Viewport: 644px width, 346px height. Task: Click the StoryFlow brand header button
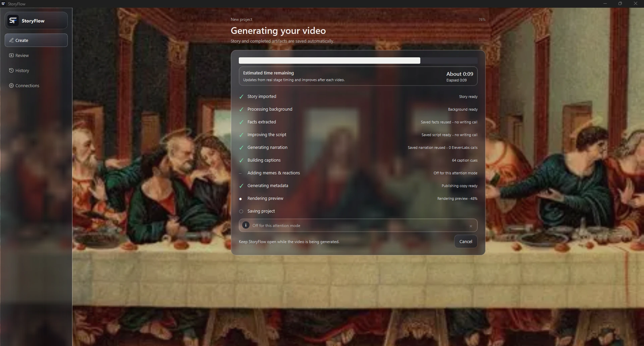pyautogui.click(x=36, y=20)
